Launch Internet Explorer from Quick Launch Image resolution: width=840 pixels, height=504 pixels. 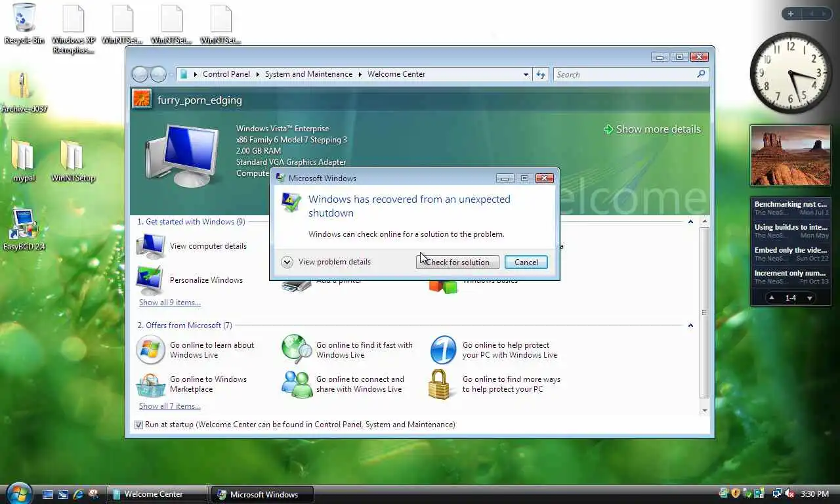79,493
